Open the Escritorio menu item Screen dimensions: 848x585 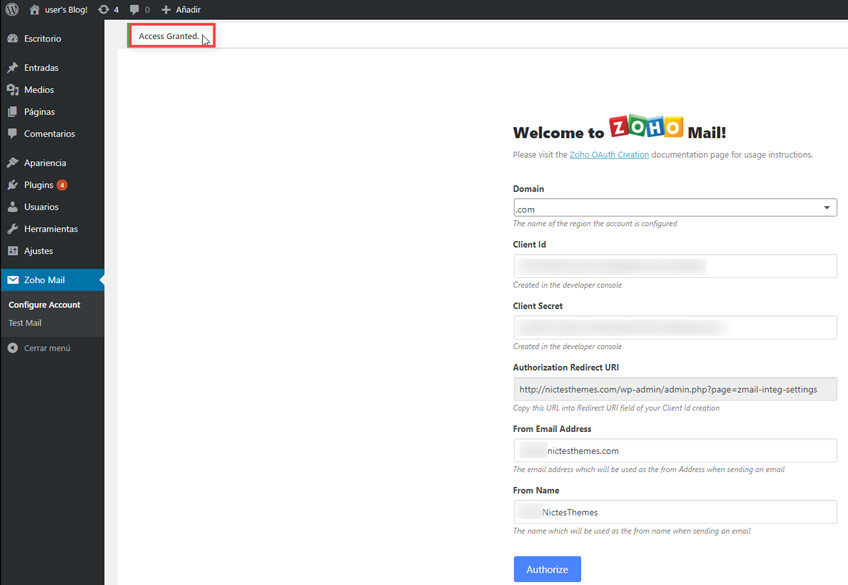coord(52,38)
